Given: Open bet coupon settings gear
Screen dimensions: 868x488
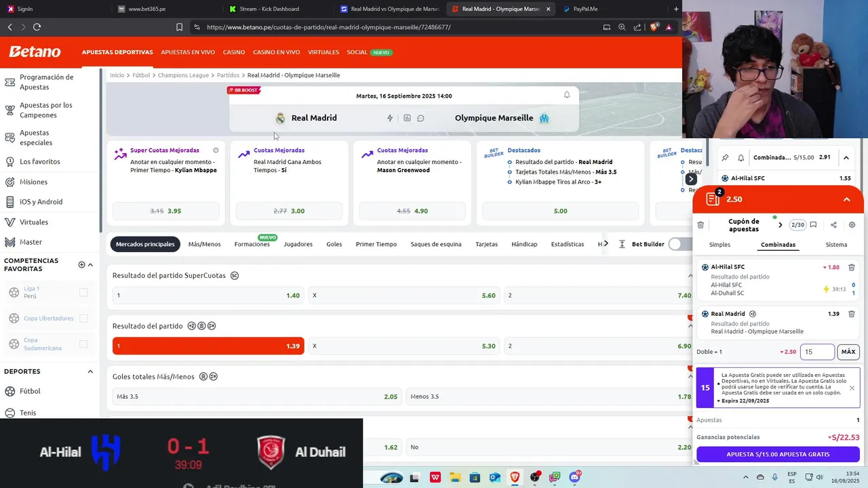Looking at the screenshot, I should [852, 225].
